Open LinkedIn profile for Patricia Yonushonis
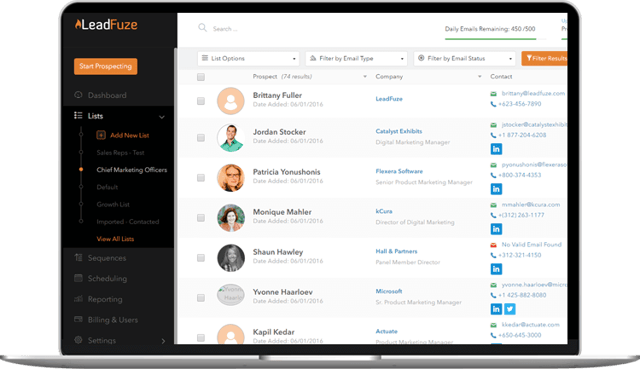The image size is (640, 369). tap(496, 189)
